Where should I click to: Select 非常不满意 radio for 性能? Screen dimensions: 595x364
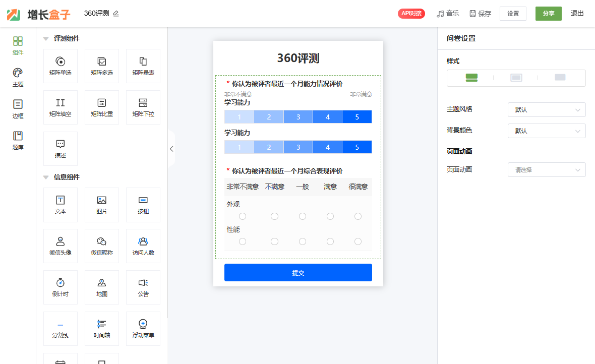pyautogui.click(x=243, y=241)
